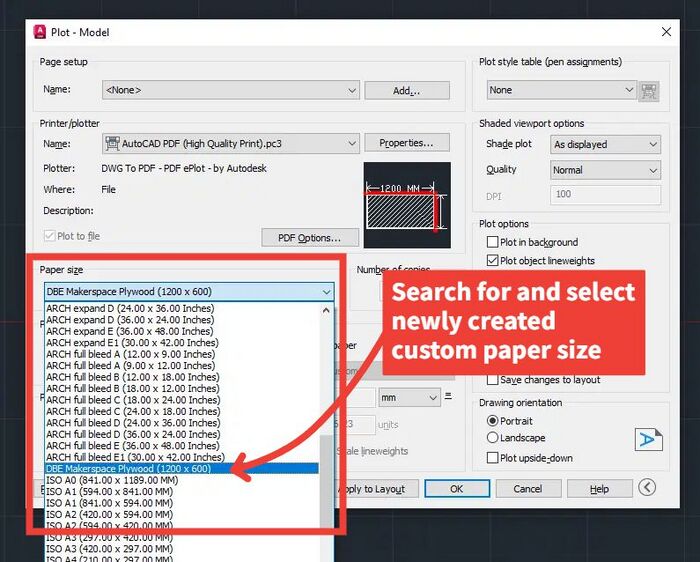Select ISO A1 (841.00 x 594.00 MM)
The width and height of the screenshot is (700, 562).
[182, 503]
